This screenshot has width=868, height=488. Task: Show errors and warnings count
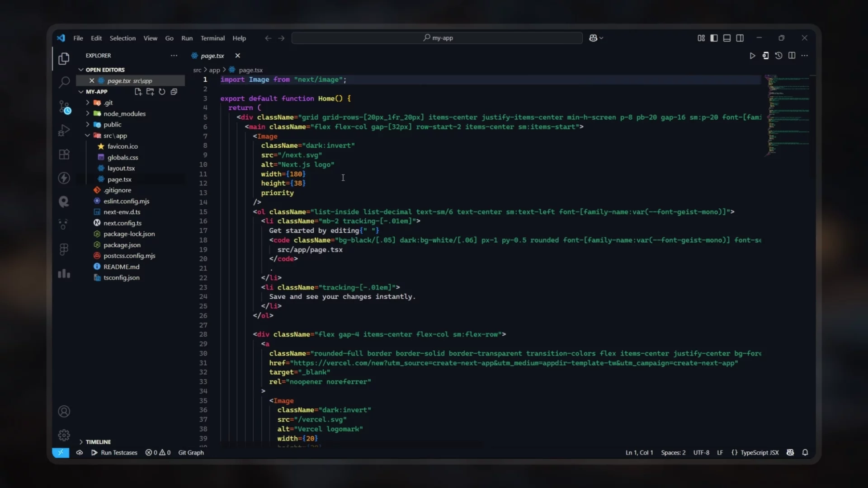[158, 452]
